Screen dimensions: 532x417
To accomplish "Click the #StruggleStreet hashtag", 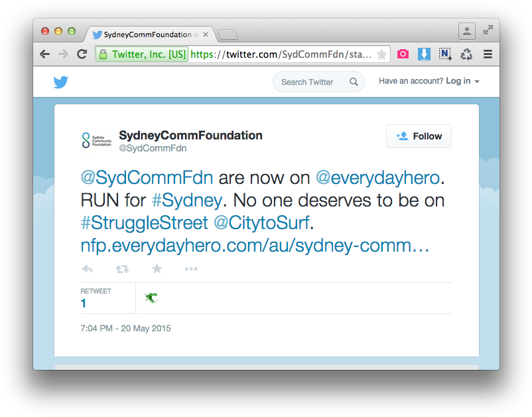I will (144, 223).
